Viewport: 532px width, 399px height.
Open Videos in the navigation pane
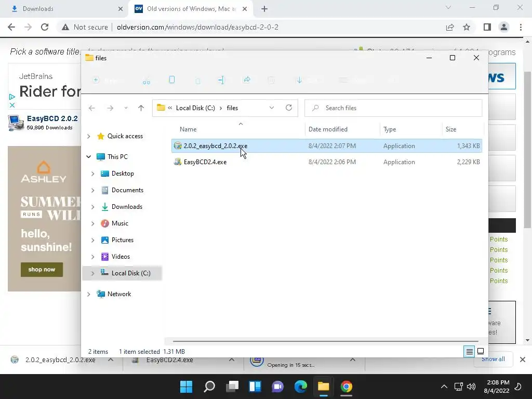point(121,257)
